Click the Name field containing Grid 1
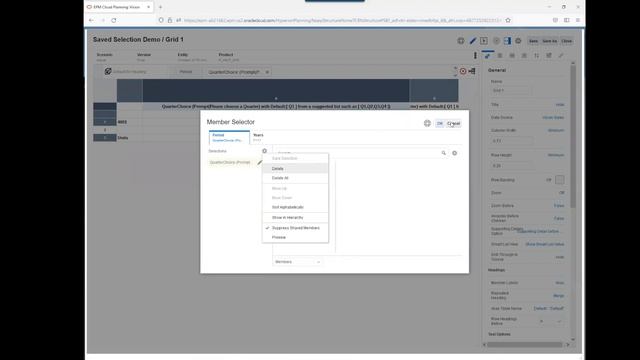The image size is (640, 360). 511,91
